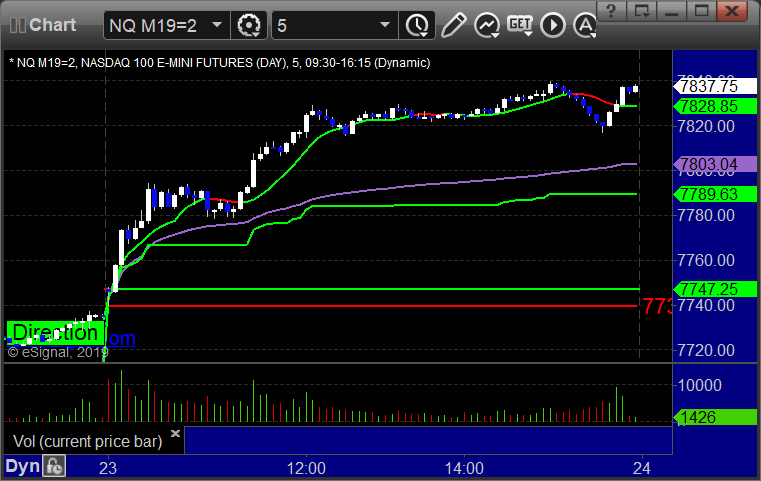The image size is (761, 481).
Task: Minimize the chart window
Action: point(671,11)
